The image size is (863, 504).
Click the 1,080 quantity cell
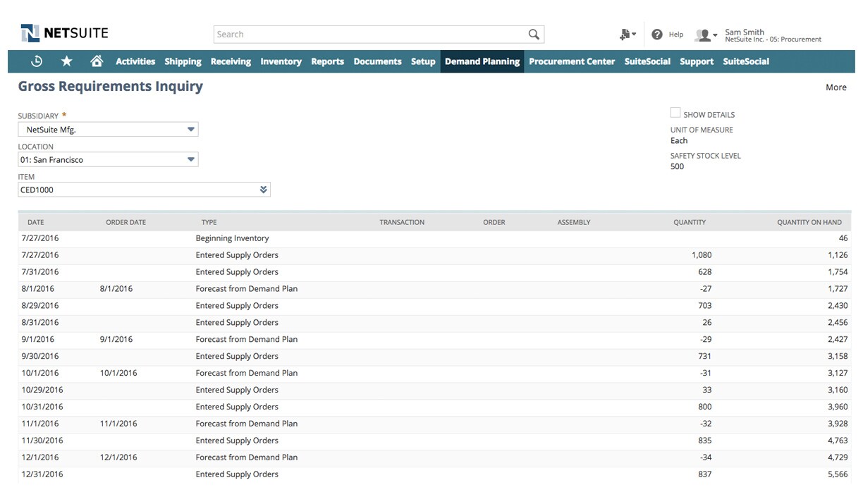pos(702,255)
